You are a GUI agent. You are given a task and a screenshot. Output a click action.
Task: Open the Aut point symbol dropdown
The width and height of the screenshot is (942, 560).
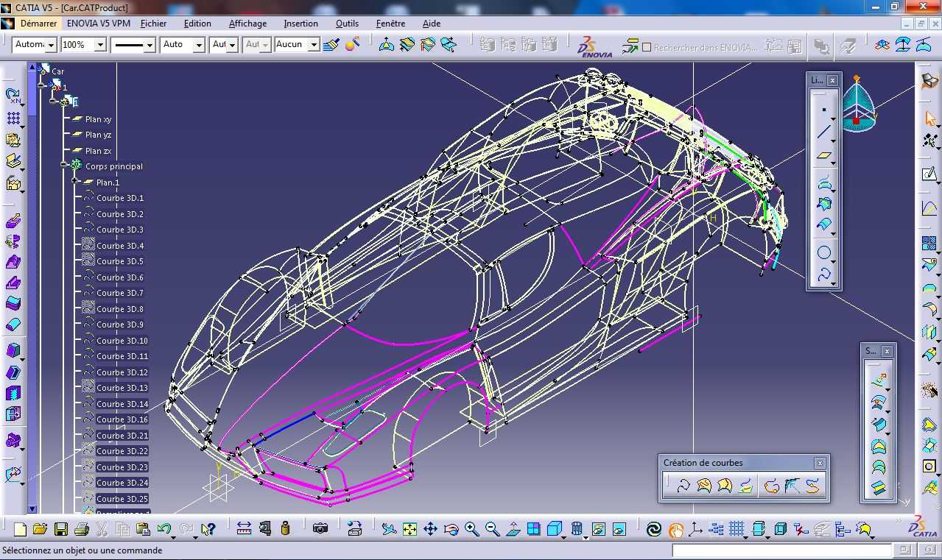click(x=233, y=45)
